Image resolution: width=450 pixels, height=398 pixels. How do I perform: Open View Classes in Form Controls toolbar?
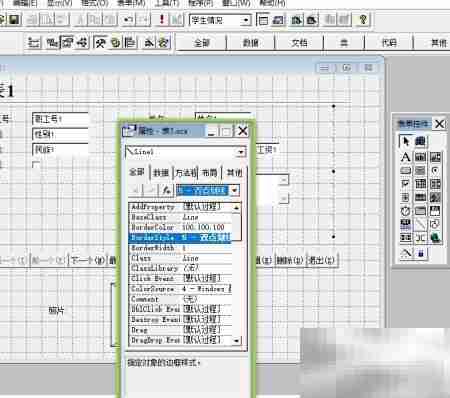(420, 141)
